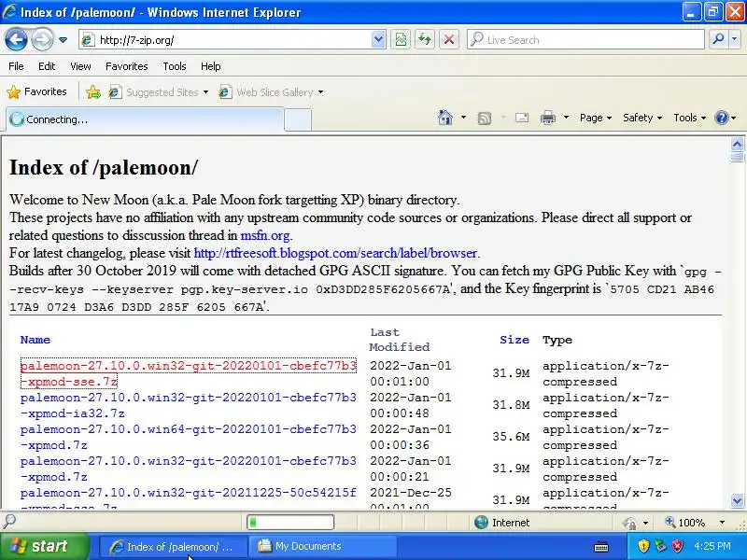The width and height of the screenshot is (747, 560).
Task: Click the Home icon in command bar
Action: click(445, 118)
